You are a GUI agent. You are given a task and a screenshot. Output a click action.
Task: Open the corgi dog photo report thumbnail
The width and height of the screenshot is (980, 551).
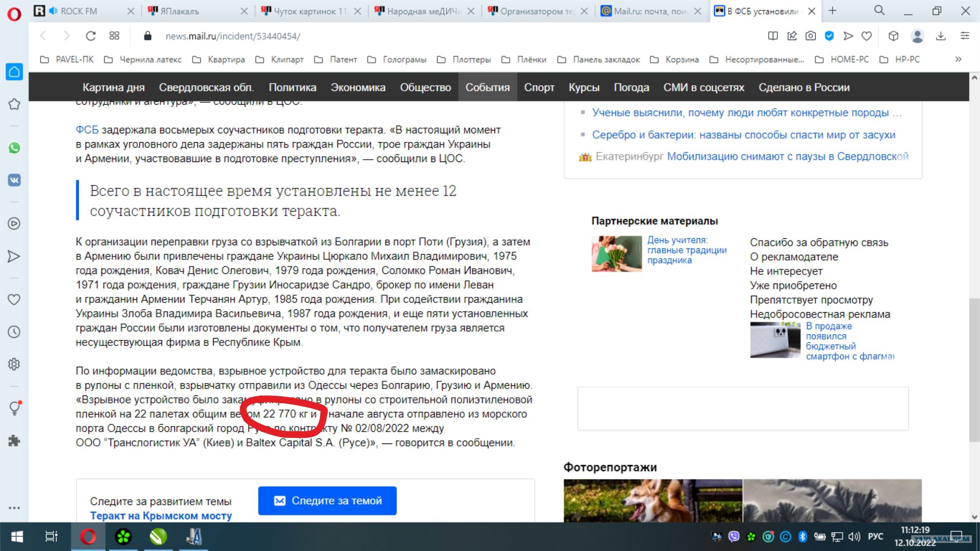[653, 501]
